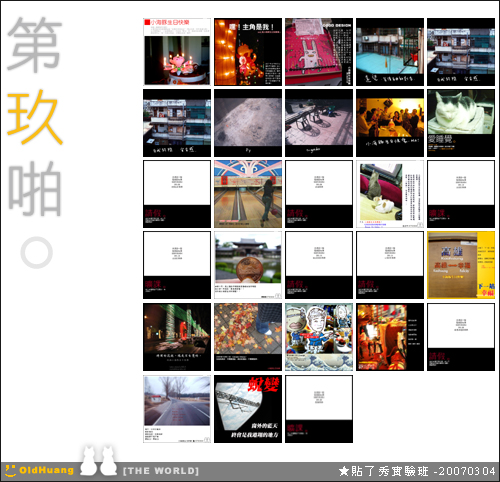500x482 pixels.
Task: Open the 小海豚生日快樂 birthday cake thumbnail
Action: (177, 52)
